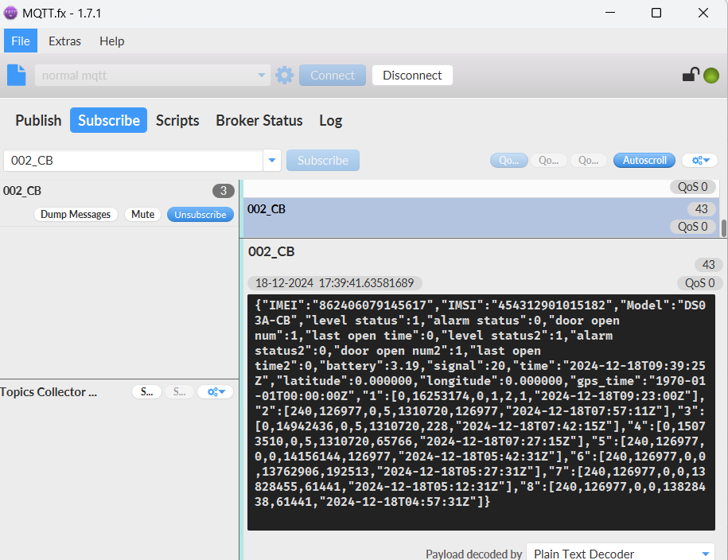728x560 pixels.
Task: Minimize the MQTT.fx window
Action: pyautogui.click(x=610, y=13)
